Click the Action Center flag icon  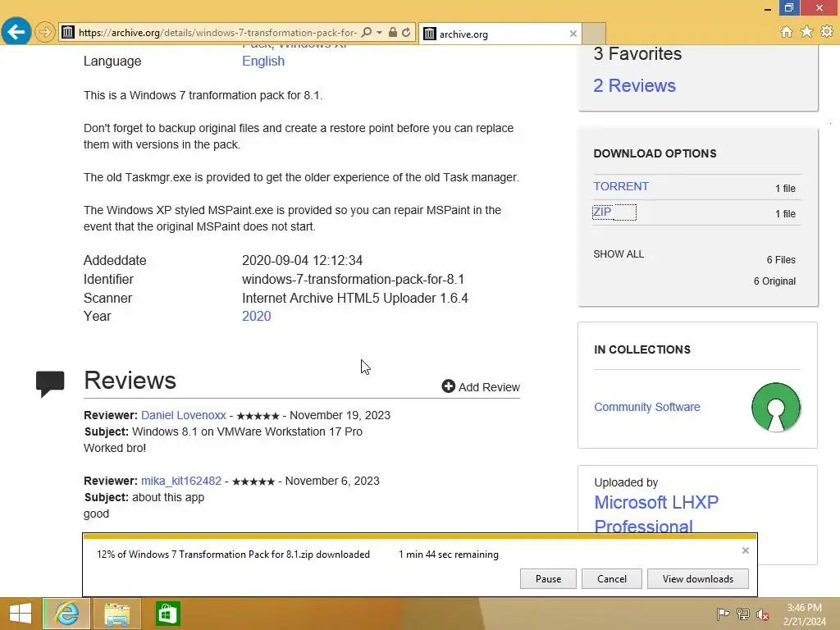[723, 614]
